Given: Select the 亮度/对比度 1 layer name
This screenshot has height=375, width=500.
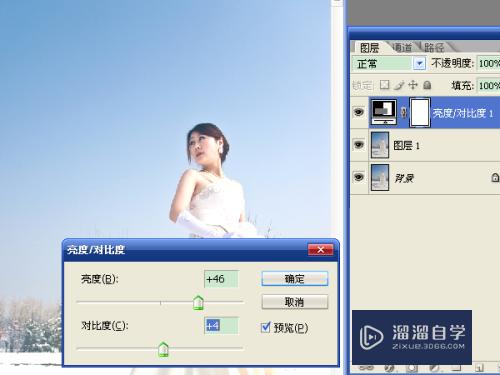Looking at the screenshot, I should click(x=463, y=113).
